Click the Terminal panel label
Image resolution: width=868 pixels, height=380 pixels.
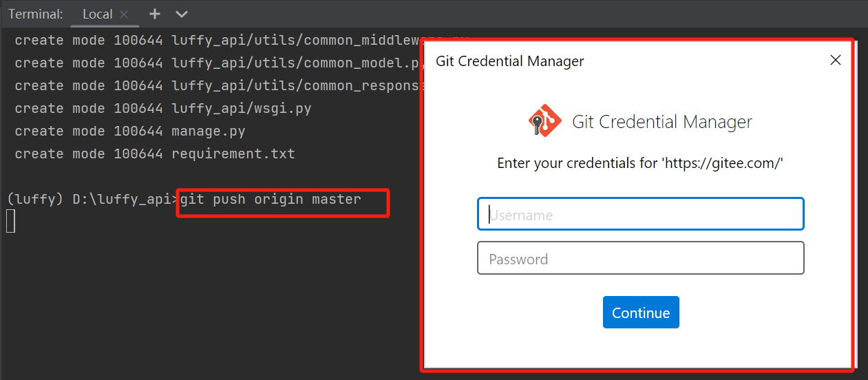[x=36, y=14]
